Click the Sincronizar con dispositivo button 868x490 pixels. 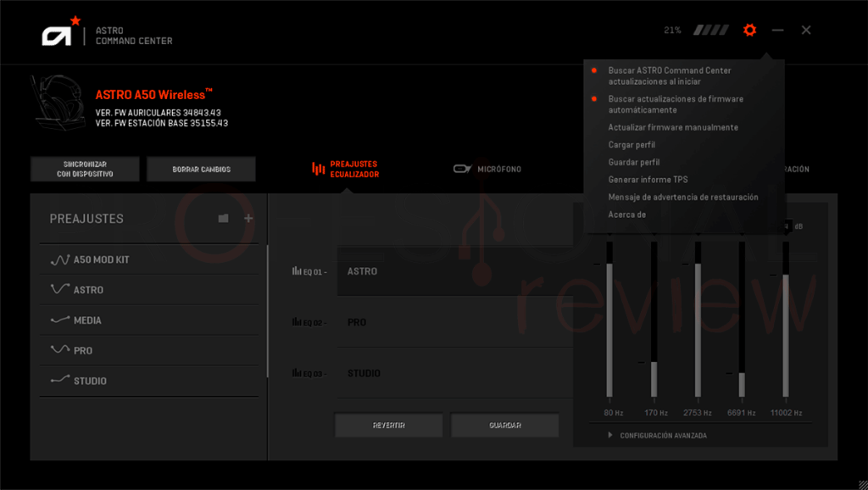pyautogui.click(x=85, y=169)
